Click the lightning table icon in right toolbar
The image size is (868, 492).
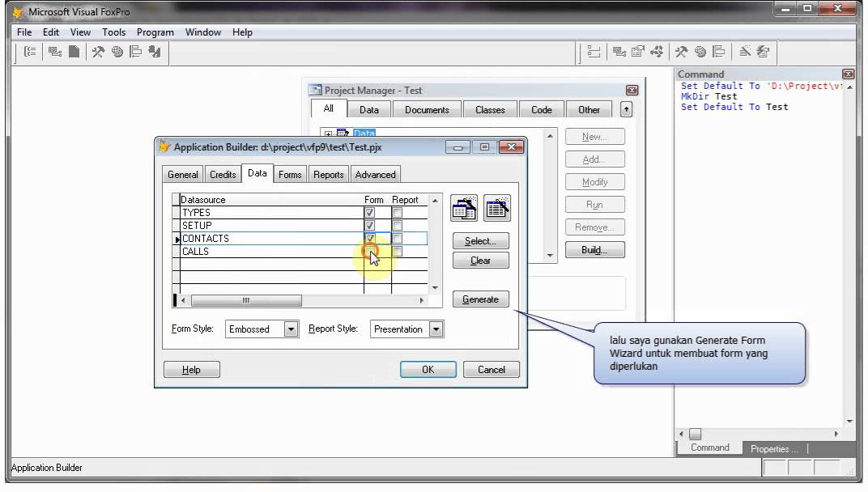tap(764, 52)
